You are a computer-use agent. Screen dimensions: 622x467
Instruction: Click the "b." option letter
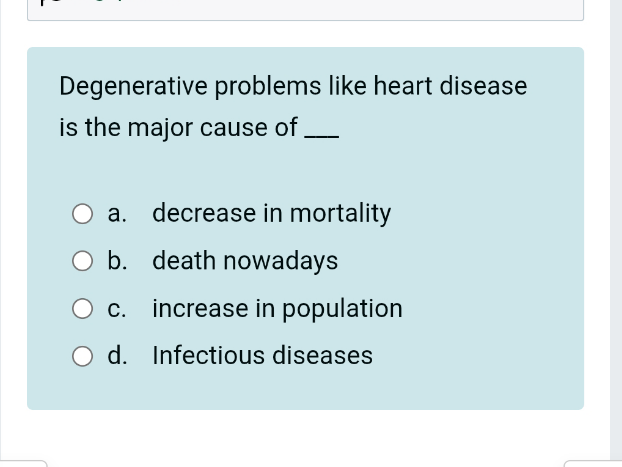click(x=118, y=261)
